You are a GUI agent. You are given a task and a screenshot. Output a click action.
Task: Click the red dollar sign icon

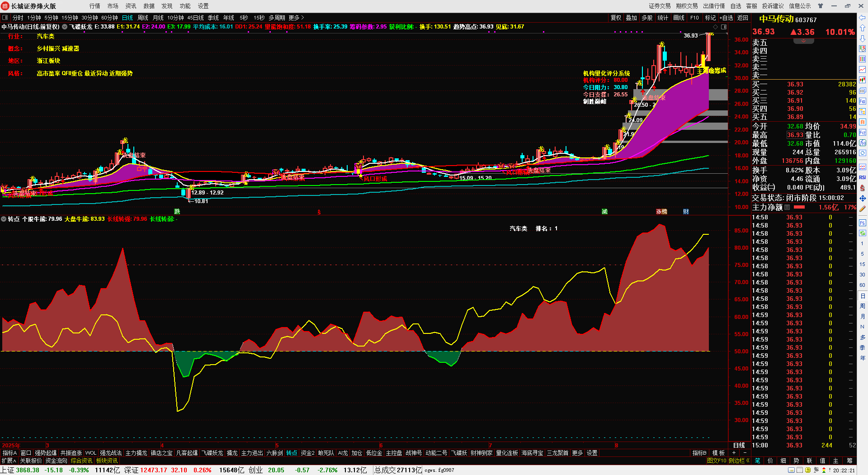click(x=863, y=188)
